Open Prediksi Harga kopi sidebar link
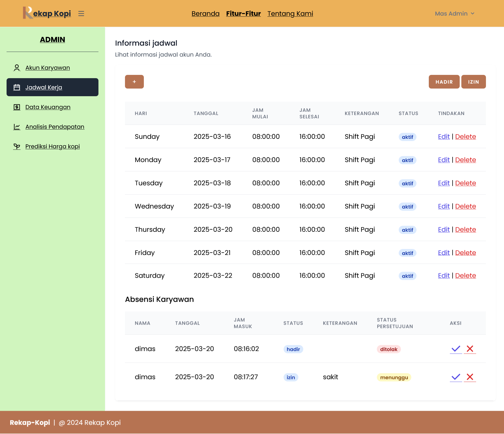Viewport: 504px width, 434px height. pyautogui.click(x=53, y=146)
